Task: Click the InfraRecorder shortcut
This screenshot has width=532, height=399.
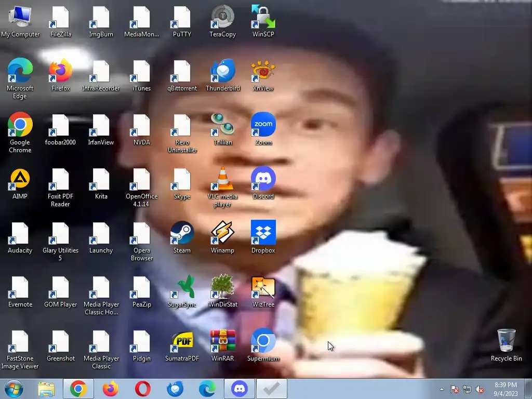Action: coord(101,75)
